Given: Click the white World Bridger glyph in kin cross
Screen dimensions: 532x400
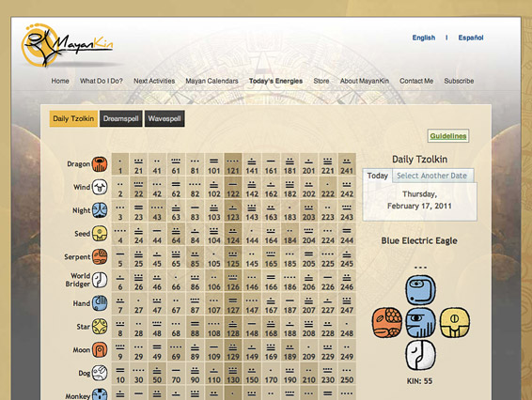Looking at the screenshot, I should tap(421, 355).
